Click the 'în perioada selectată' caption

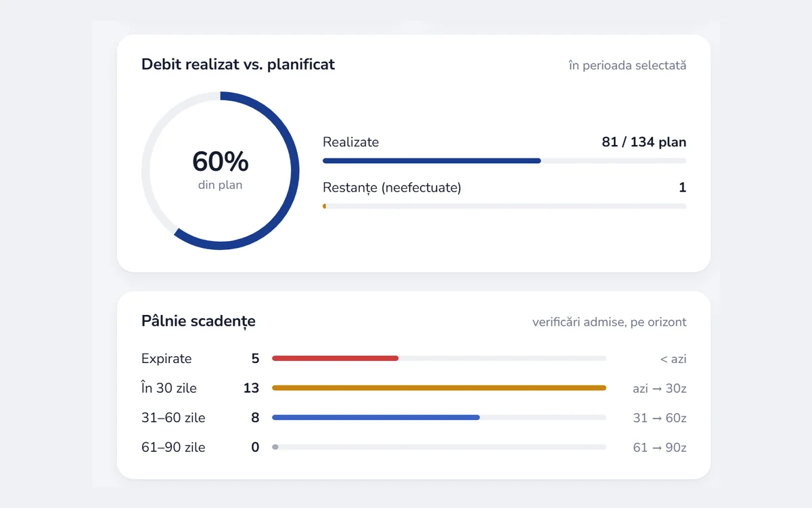point(627,66)
